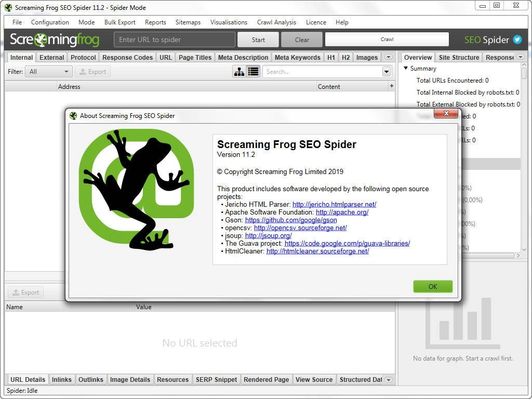Viewport: 532px width, 399px height.
Task: Open the Gson GitHub link
Action: [x=291, y=220]
